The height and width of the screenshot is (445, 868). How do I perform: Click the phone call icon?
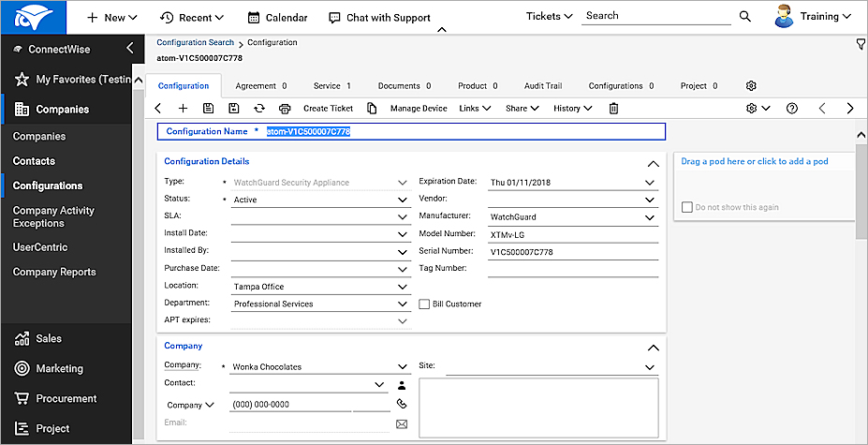click(x=402, y=405)
